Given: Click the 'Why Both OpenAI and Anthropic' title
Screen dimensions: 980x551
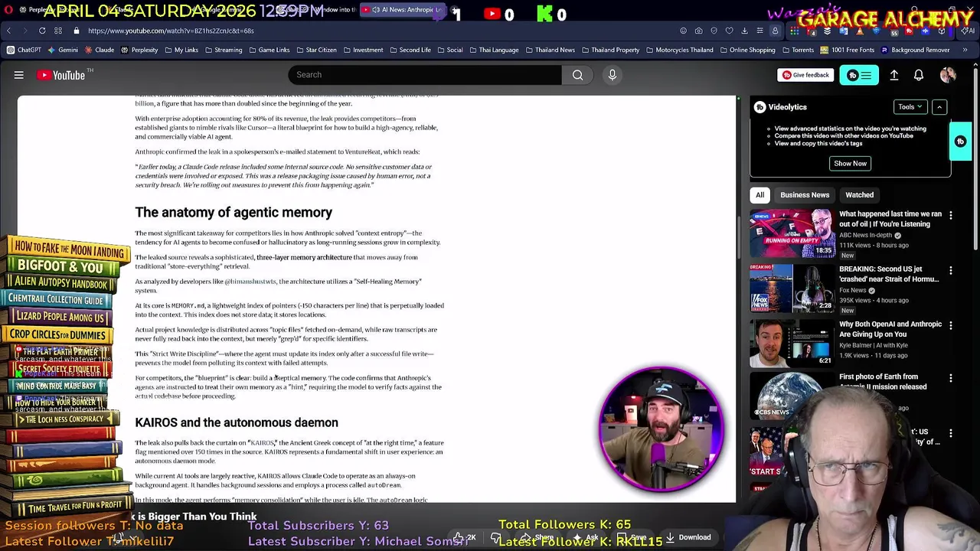Looking at the screenshot, I should pos(890,329).
